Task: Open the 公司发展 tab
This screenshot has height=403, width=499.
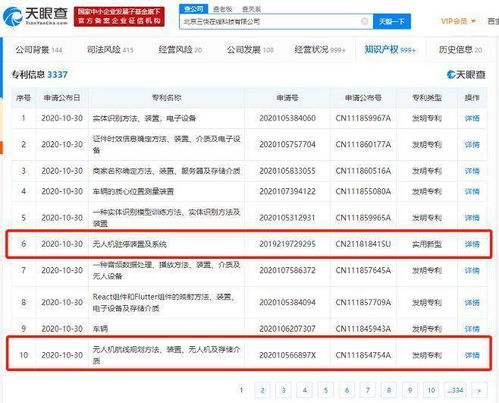Action: (x=250, y=50)
